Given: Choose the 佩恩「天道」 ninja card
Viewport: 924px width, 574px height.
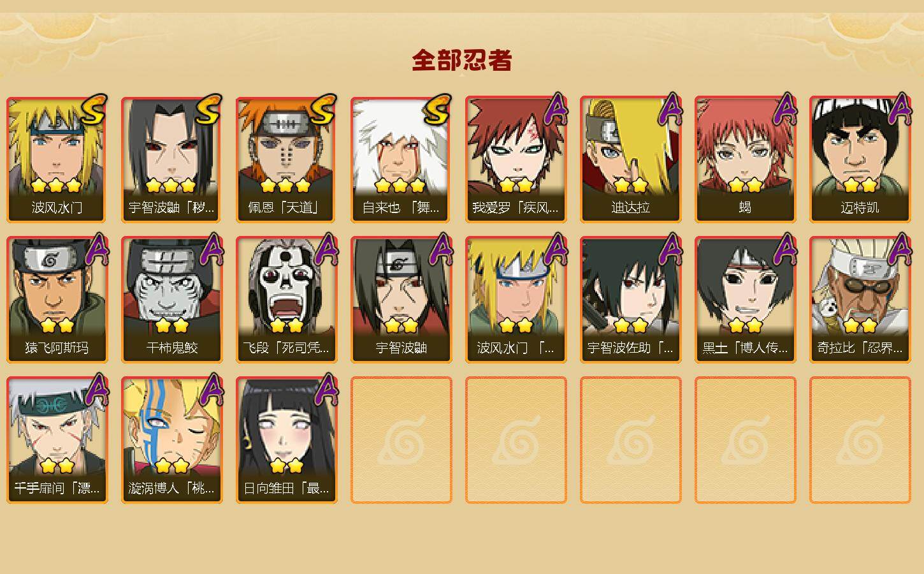Looking at the screenshot, I should (x=287, y=159).
